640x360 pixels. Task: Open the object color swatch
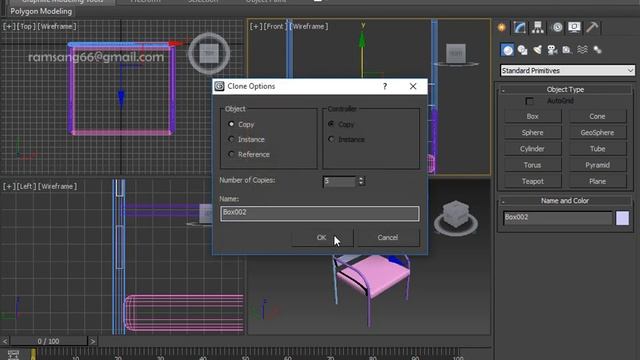pyautogui.click(x=622, y=218)
